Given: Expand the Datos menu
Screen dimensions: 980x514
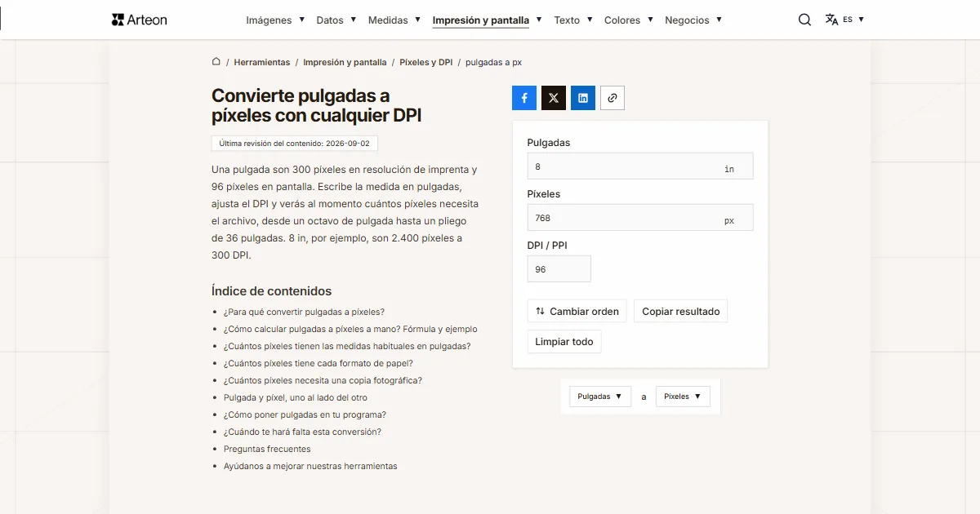Looking at the screenshot, I should [x=336, y=20].
